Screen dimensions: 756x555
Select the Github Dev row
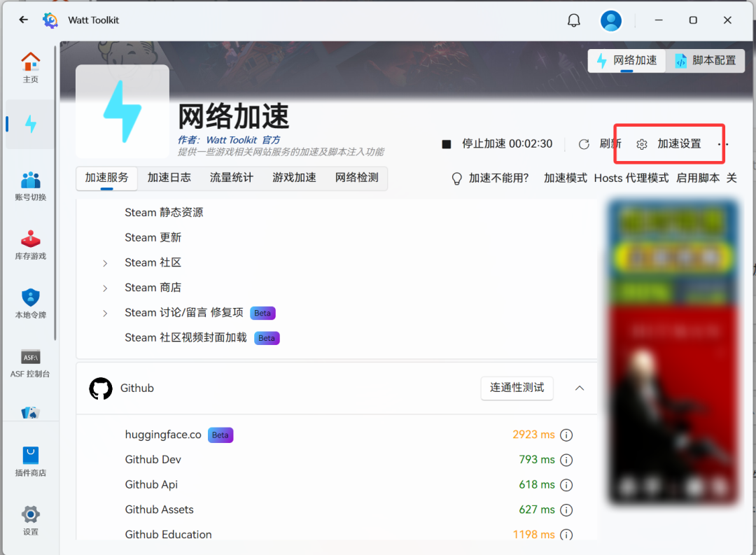pos(337,460)
